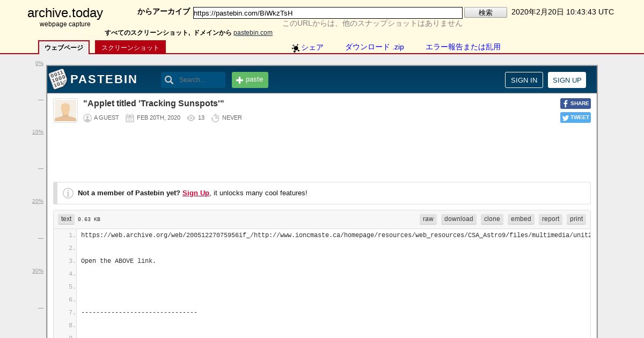Click the dashed separator on line 7
The width and height of the screenshot is (644, 338).
(x=139, y=313)
